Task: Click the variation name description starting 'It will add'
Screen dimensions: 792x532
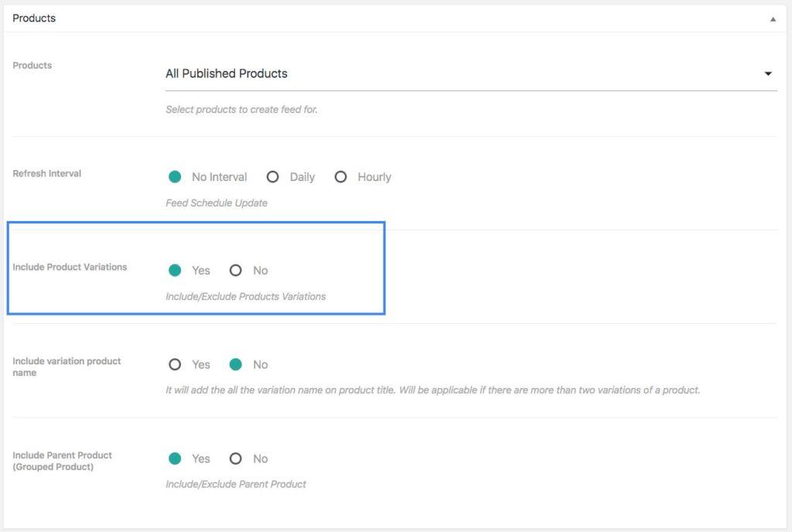Action: point(433,390)
